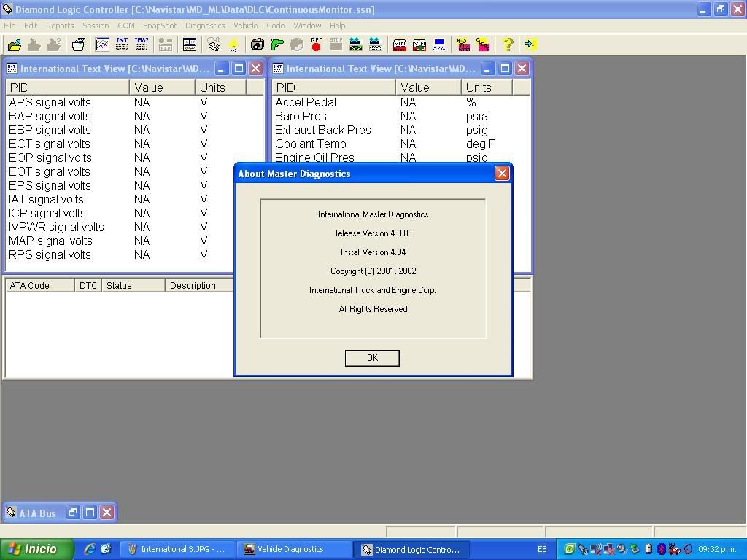Click the Release Version 4.3.0.0 text
Viewport: 747px width, 560px height.
[373, 233]
